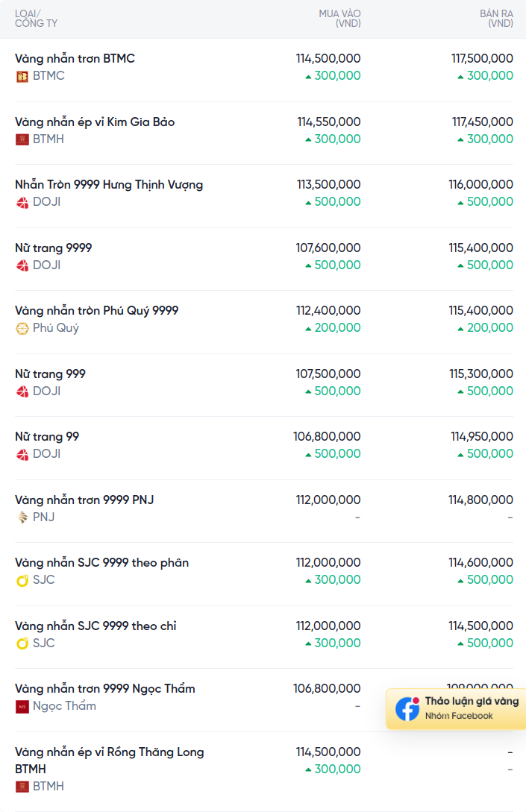This screenshot has width=526, height=812.
Task: Click the DOJI logo under Nữ trang 99
Action: tap(22, 454)
